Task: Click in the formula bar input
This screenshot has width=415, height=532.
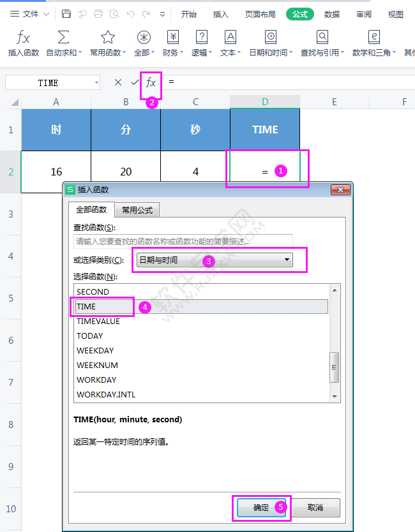Action: coord(289,82)
